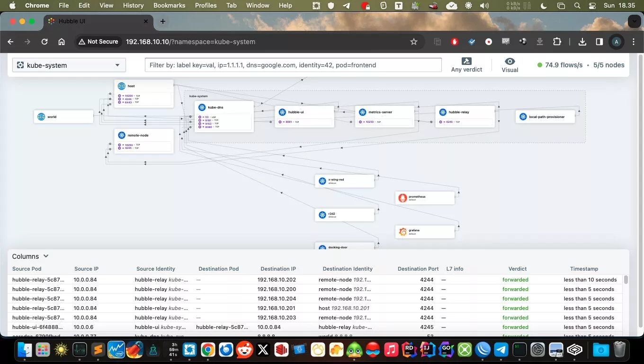Expand the Columns dropdown
644x364 pixels.
pos(30,256)
